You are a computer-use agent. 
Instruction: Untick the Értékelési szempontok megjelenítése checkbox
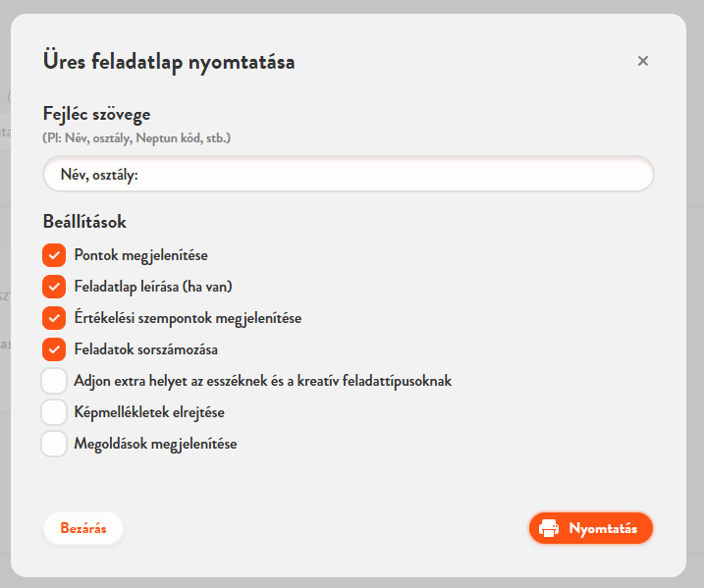click(x=54, y=318)
